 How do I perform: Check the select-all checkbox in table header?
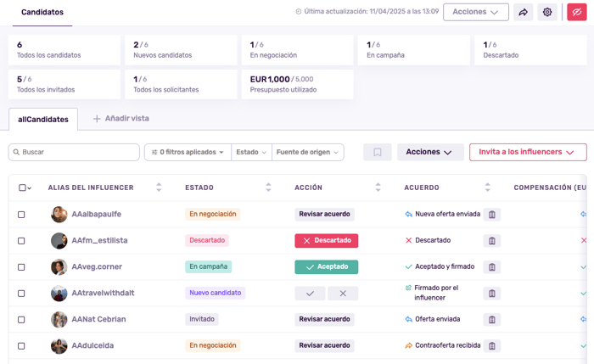[22, 188]
